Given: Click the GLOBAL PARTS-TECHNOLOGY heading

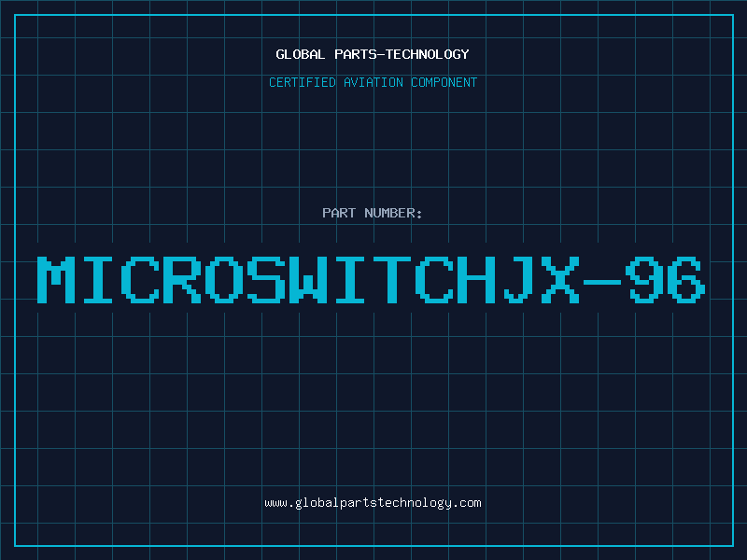Looking at the screenshot, I should coord(373,54).
